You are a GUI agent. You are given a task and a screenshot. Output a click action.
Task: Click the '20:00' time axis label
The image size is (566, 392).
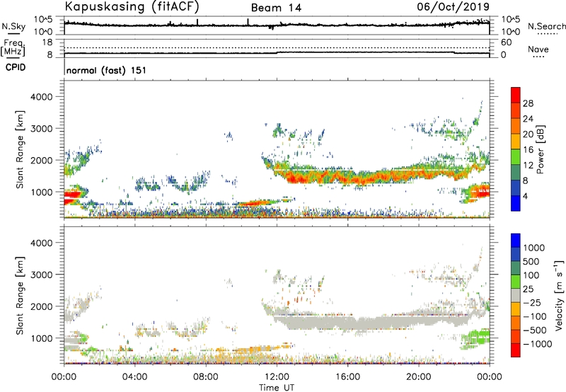[419, 377]
